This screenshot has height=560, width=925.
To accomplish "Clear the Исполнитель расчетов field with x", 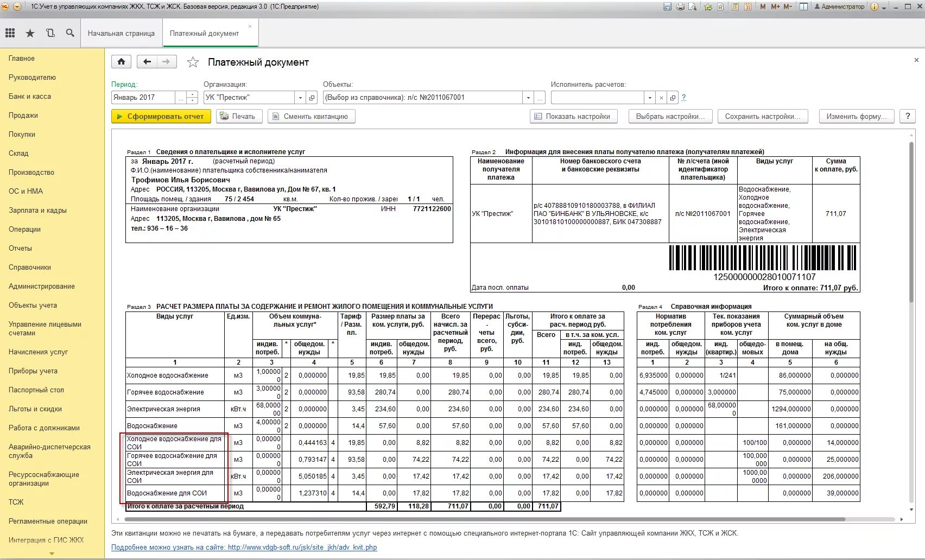I will (x=661, y=98).
